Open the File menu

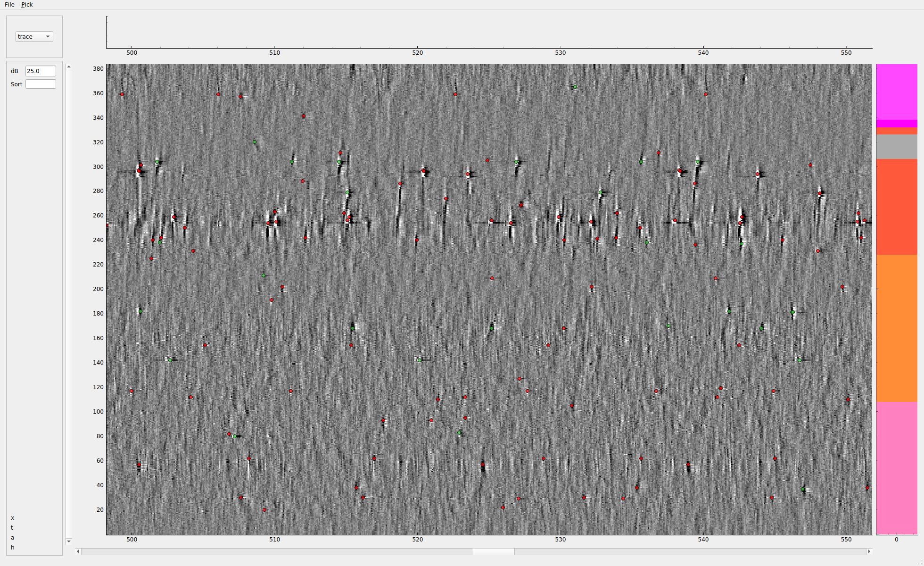(x=9, y=4)
